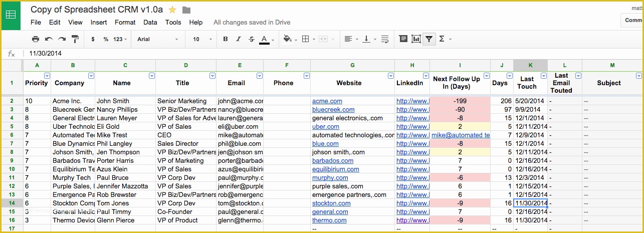Viewport: 644px width, 233px height.
Task: Open more number formats 123 dropdown
Action: [x=120, y=39]
